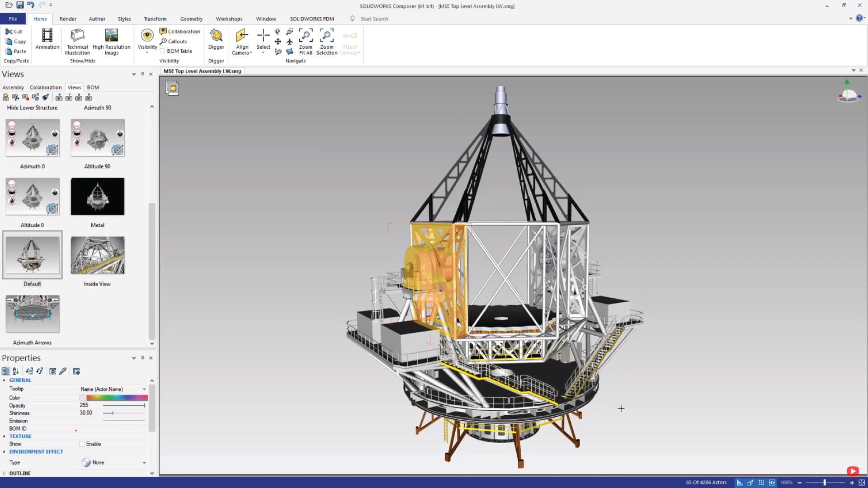Open the Visibility dropdown
This screenshot has width=868, height=488.
coord(147,52)
